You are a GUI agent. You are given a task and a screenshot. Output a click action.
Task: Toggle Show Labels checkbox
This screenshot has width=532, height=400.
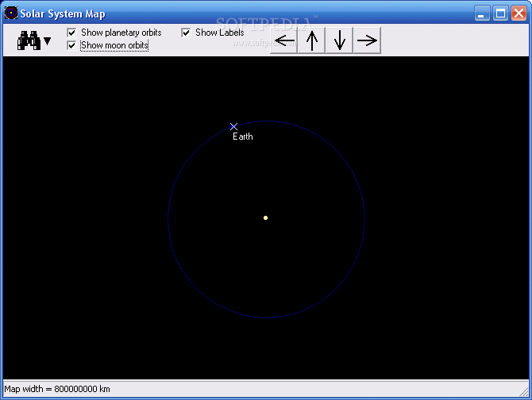[186, 33]
